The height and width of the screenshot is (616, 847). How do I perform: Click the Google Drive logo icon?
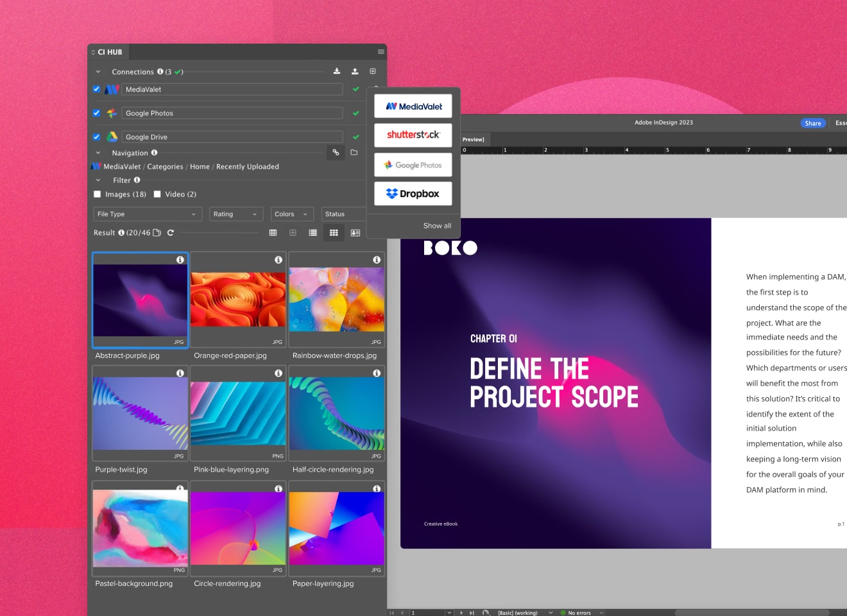(112, 137)
